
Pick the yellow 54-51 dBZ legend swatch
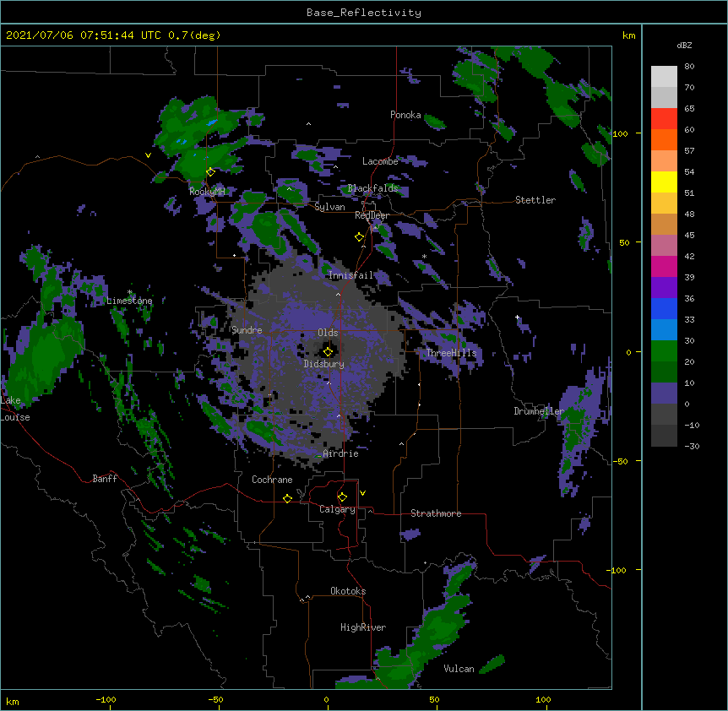[x=664, y=182]
